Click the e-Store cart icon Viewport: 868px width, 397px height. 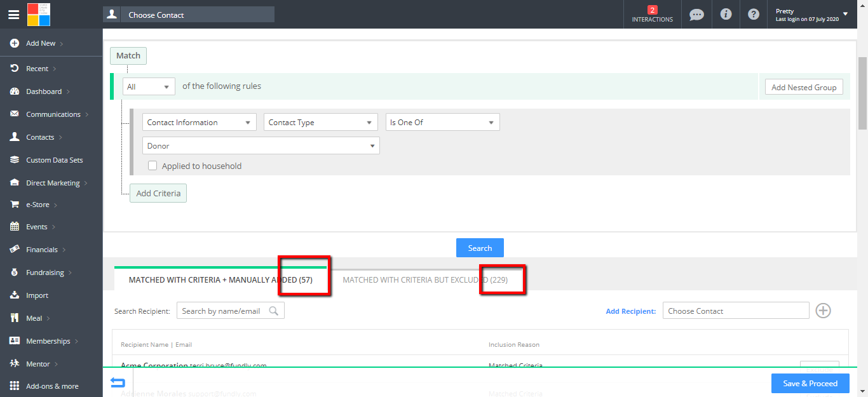(14, 205)
